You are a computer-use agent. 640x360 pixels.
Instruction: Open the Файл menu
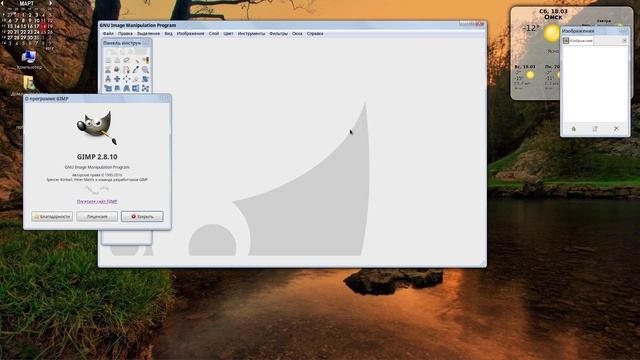[108, 33]
